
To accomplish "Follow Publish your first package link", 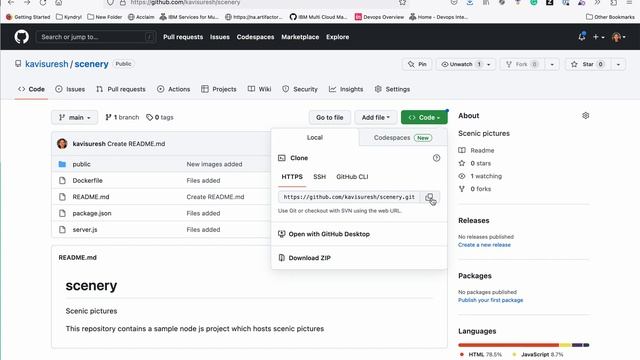I will 491,300.
